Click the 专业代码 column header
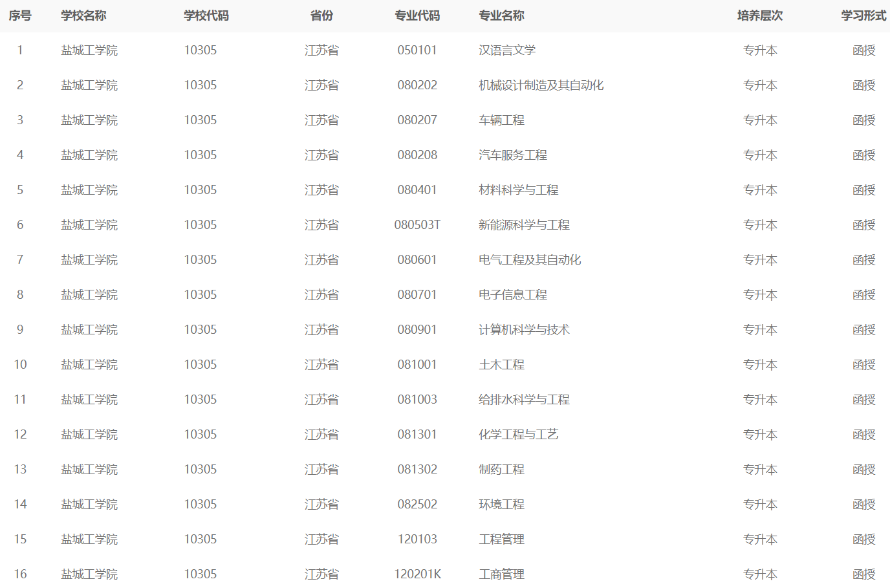The width and height of the screenshot is (890, 588). point(417,16)
